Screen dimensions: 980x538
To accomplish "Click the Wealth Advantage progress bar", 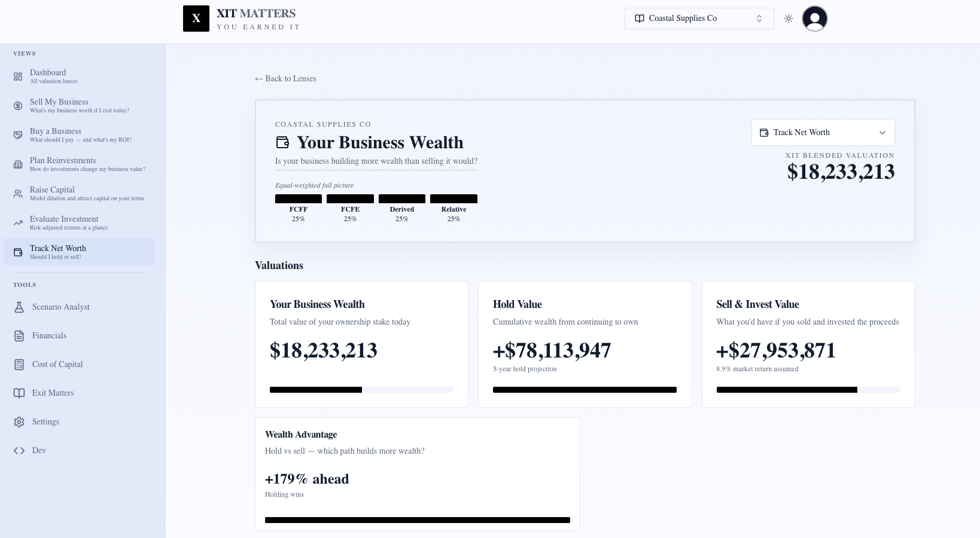I will 418,520.
